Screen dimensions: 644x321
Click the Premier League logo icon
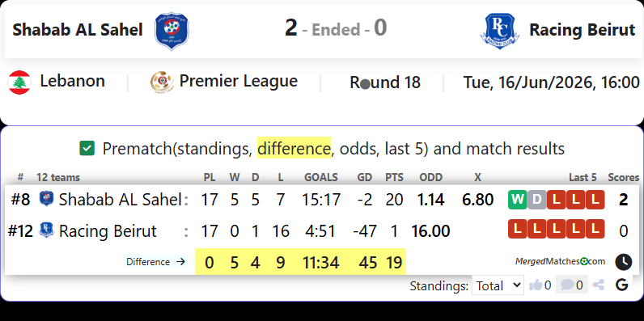(x=162, y=82)
